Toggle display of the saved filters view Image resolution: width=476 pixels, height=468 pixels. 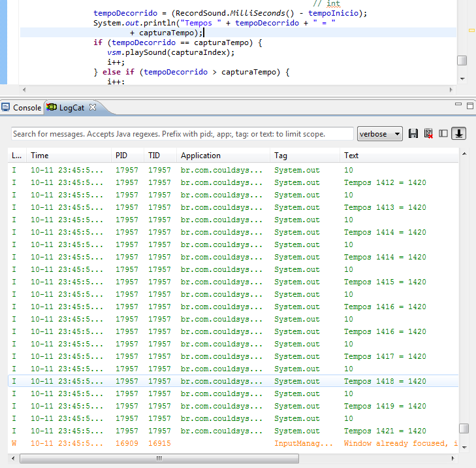tap(443, 134)
